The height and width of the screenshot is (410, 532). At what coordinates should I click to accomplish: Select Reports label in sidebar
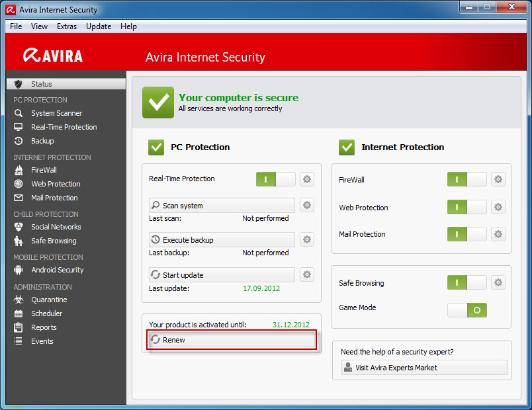tap(44, 327)
